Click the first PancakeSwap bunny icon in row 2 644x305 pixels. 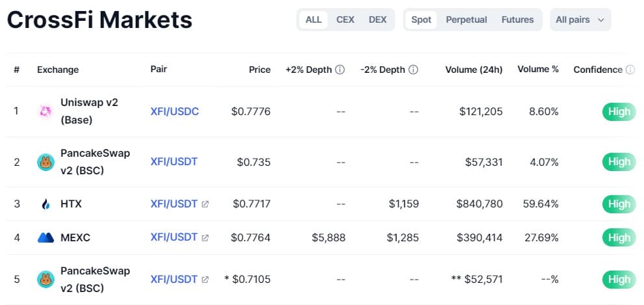[45, 162]
